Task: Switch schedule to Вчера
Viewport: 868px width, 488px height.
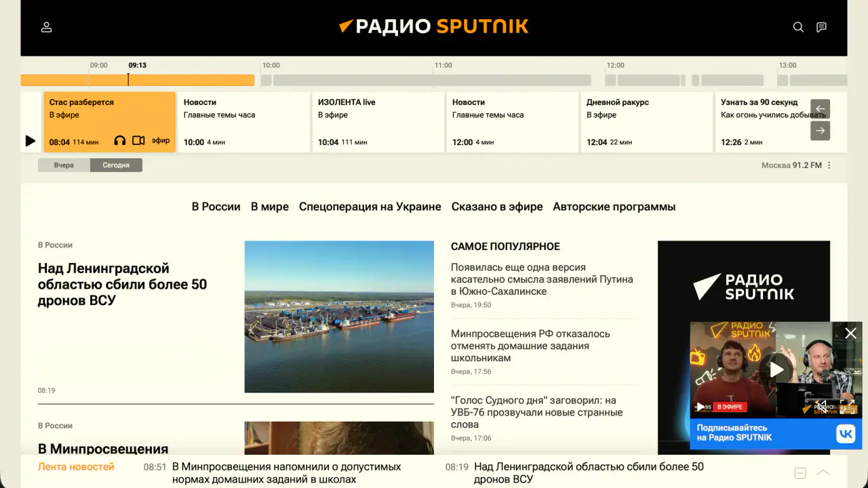Action: click(64, 165)
